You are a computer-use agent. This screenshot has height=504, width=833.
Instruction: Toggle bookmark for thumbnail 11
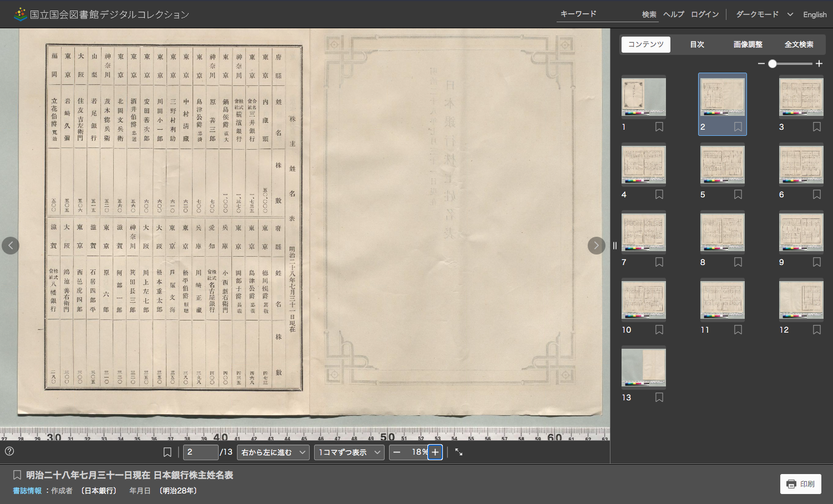(738, 330)
